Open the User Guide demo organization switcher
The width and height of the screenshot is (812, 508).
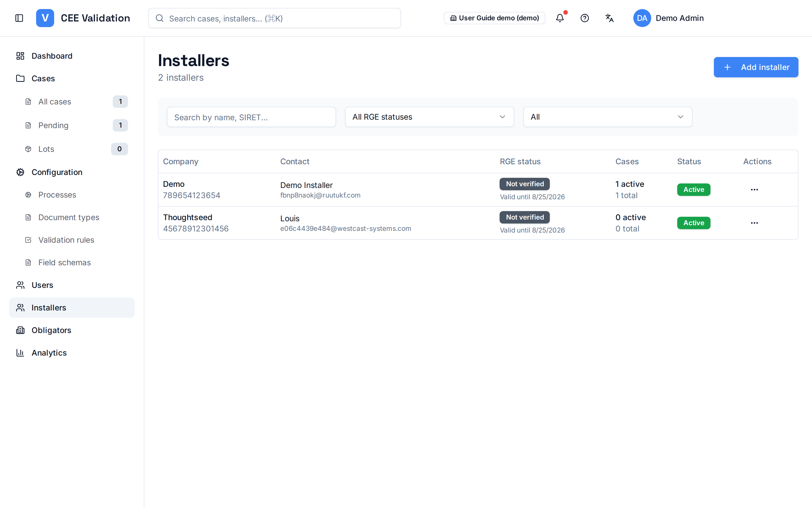tap(494, 18)
